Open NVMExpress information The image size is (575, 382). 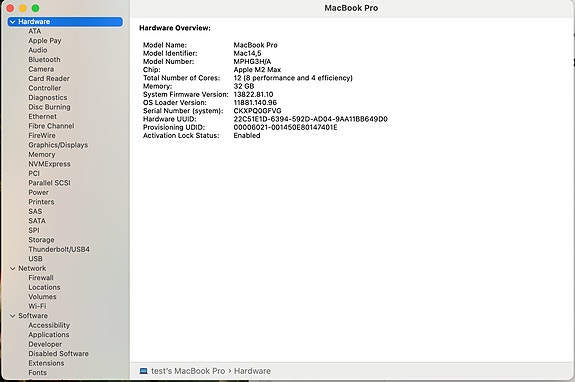[49, 164]
